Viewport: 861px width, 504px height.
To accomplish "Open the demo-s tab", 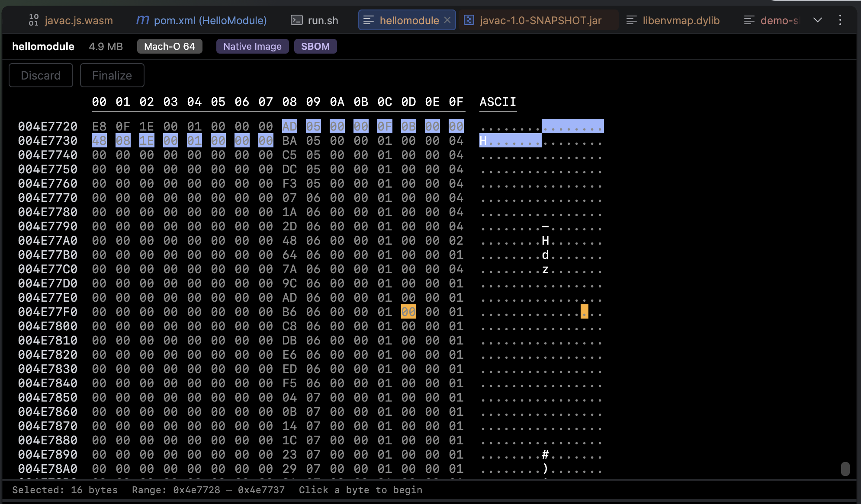I will pos(772,20).
